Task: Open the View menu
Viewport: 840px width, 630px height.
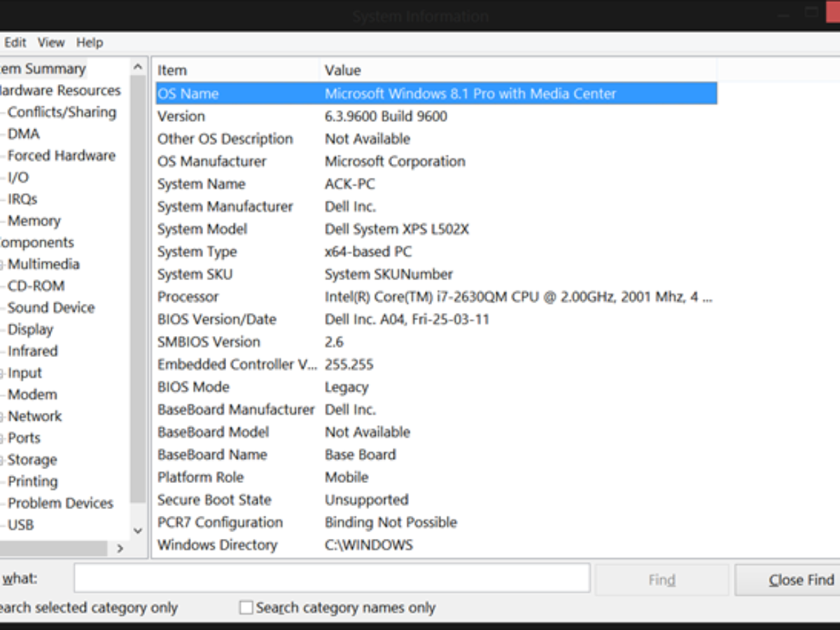Action: tap(51, 43)
